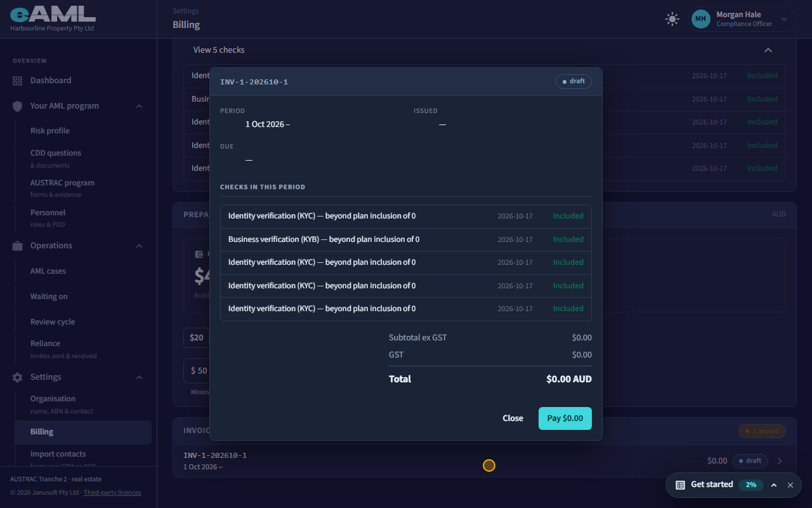This screenshot has height=508, width=812.
Task: Collapse the Your AML program section
Action: [x=139, y=106]
